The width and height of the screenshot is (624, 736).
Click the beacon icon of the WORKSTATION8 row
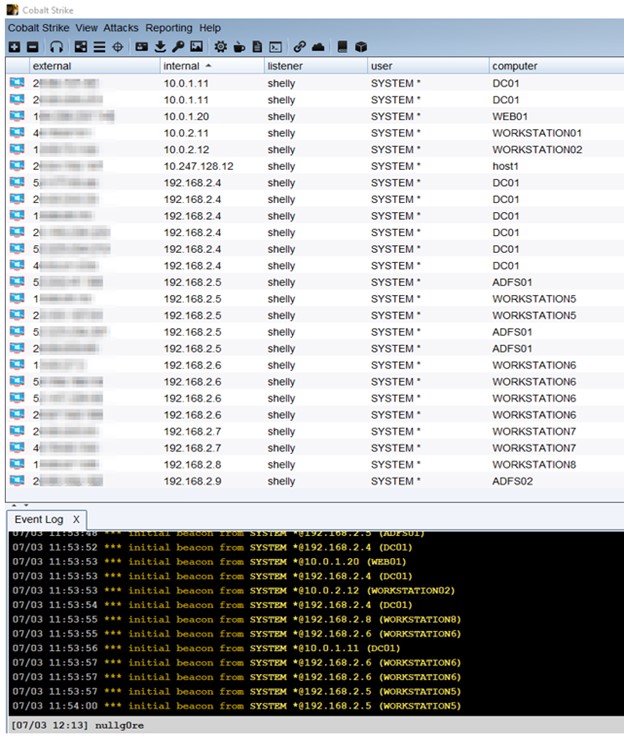(17, 465)
